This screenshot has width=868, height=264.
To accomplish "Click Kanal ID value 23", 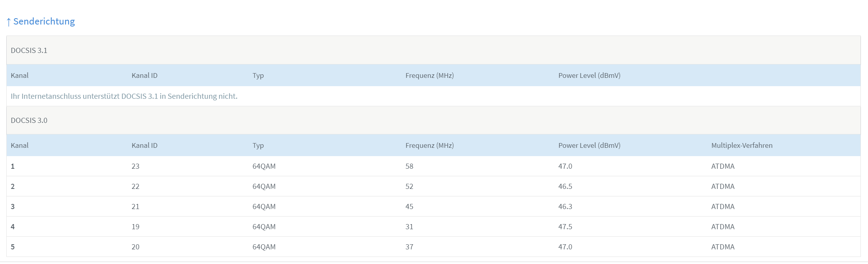I will coord(135,166).
